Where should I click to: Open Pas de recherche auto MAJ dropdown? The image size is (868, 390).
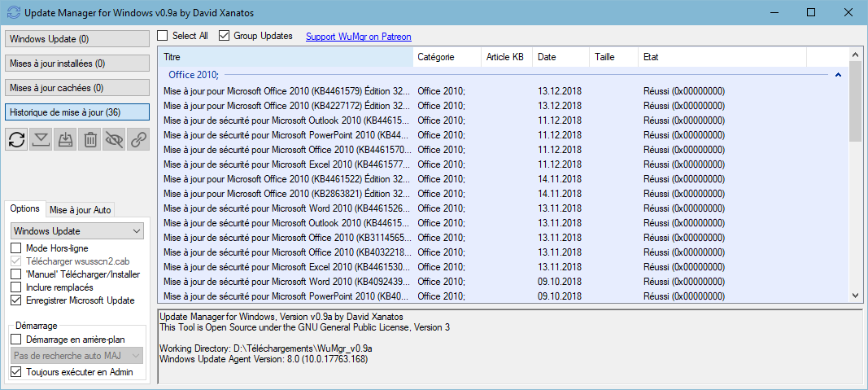click(77, 355)
